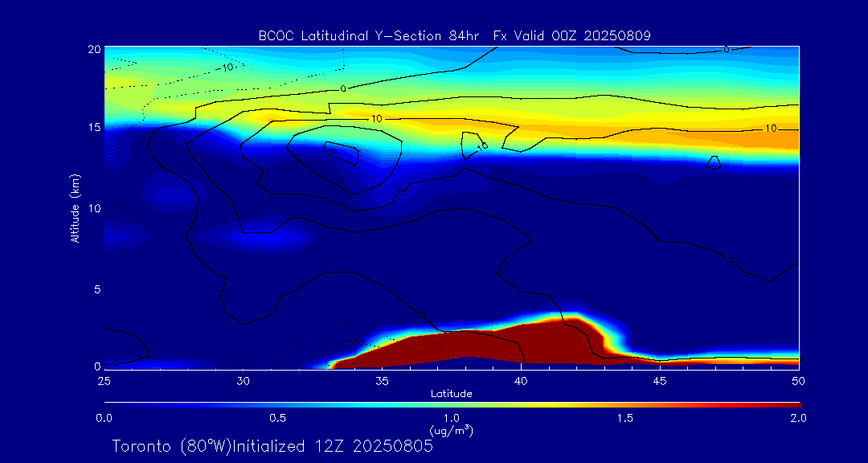Click the x-axis tick label "35"
Screen dimensions: 868x463
(x=382, y=380)
